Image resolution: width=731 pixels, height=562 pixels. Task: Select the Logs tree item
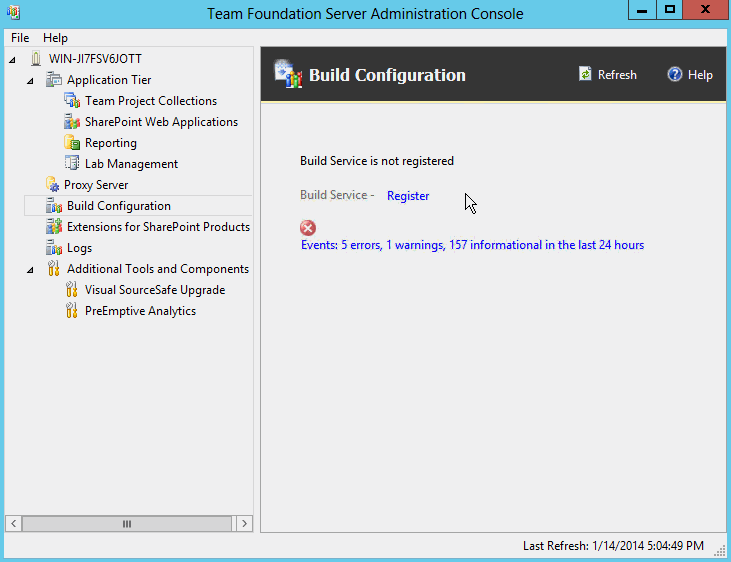pyautogui.click(x=79, y=248)
